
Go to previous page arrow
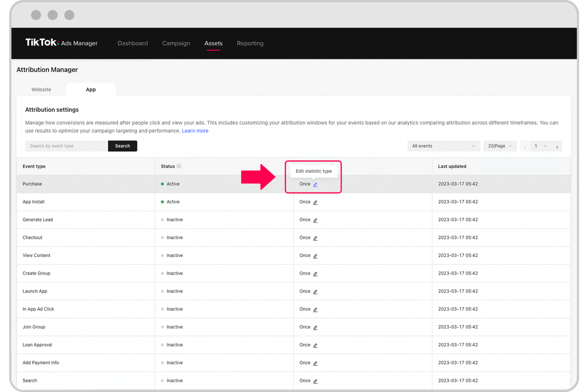525,147
